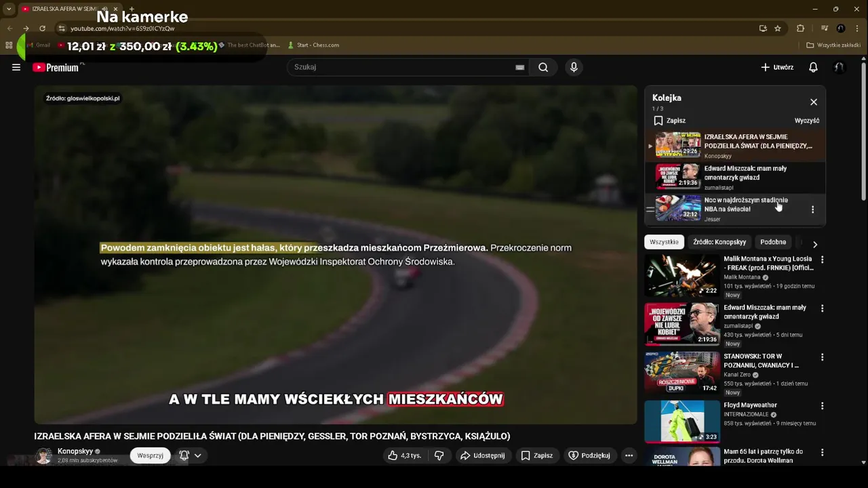Image resolution: width=868 pixels, height=488 pixels.
Task: Like the video (4,3 tys.)
Action: coord(404,455)
